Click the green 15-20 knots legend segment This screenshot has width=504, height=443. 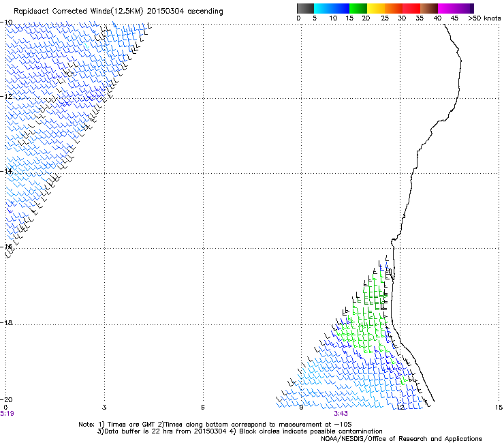[358, 8]
